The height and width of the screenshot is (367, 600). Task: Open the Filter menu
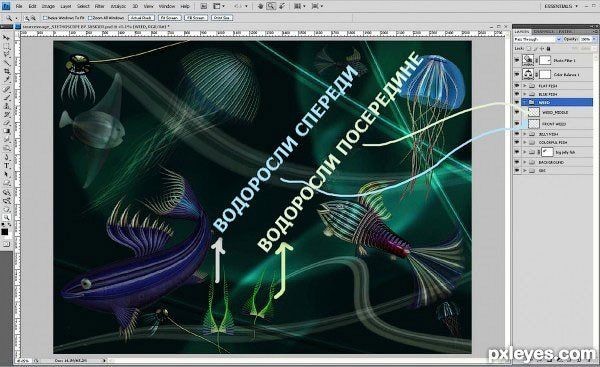tap(99, 6)
